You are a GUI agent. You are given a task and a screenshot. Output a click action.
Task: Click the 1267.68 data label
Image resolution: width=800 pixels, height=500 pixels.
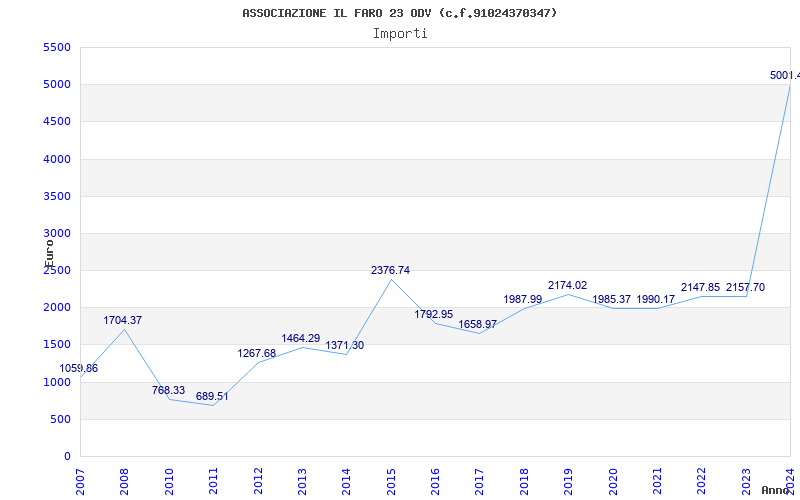pos(257,354)
